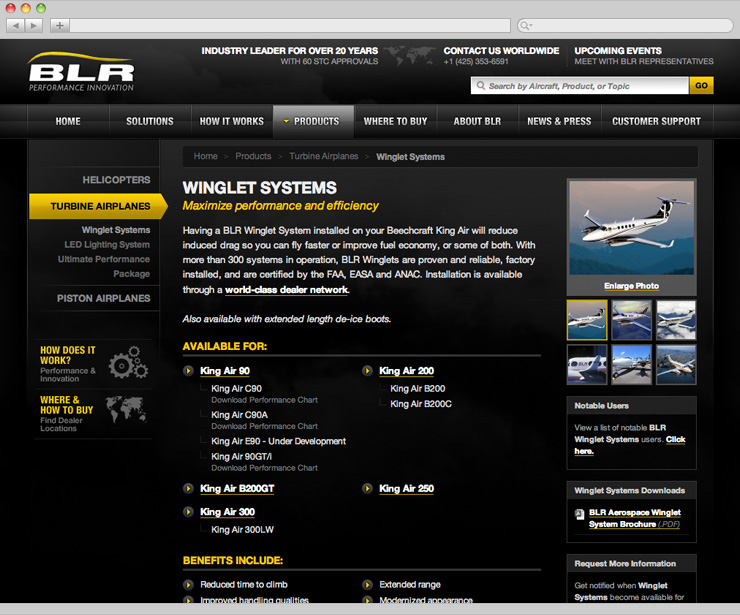Select Turbine Airplanes in the sidebar
The width and height of the screenshot is (740, 615).
coord(98,206)
